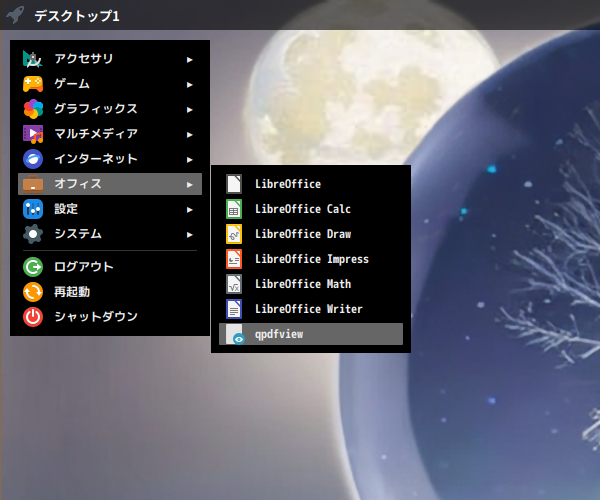The image size is (600, 500).
Task: Click the マルチメディア film icon
Action: click(33, 134)
